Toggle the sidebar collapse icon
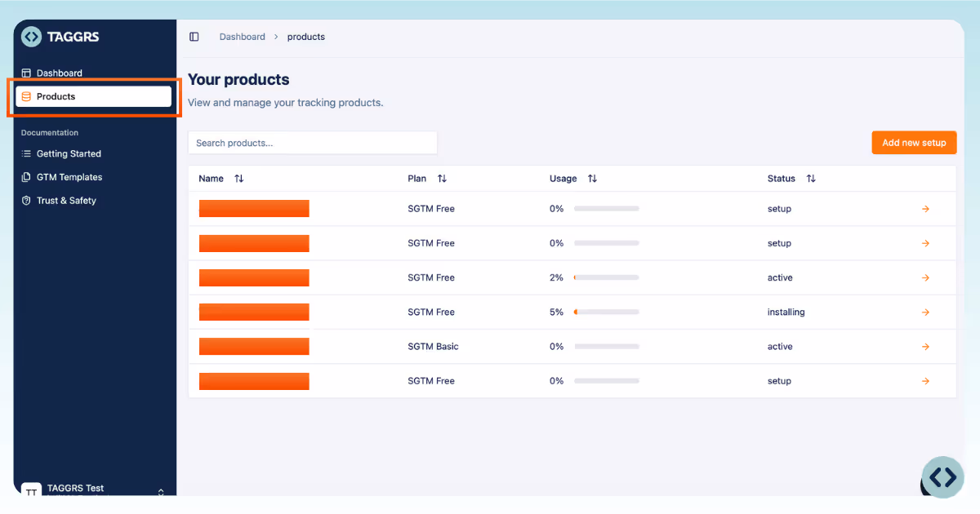This screenshot has width=980, height=514. point(194,37)
